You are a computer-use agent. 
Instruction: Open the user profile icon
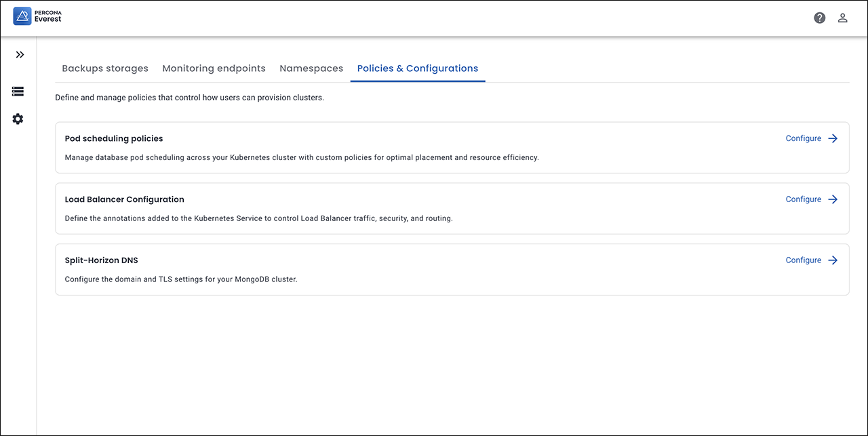(842, 18)
